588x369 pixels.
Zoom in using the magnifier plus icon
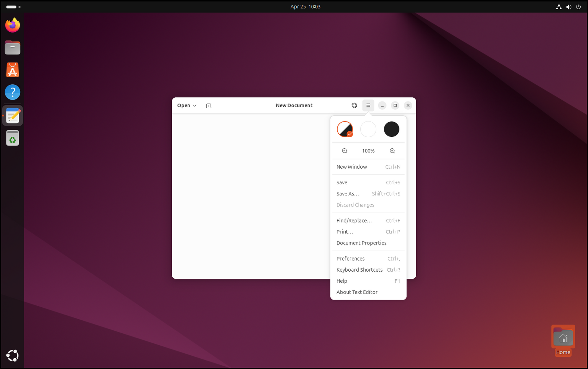coord(392,151)
